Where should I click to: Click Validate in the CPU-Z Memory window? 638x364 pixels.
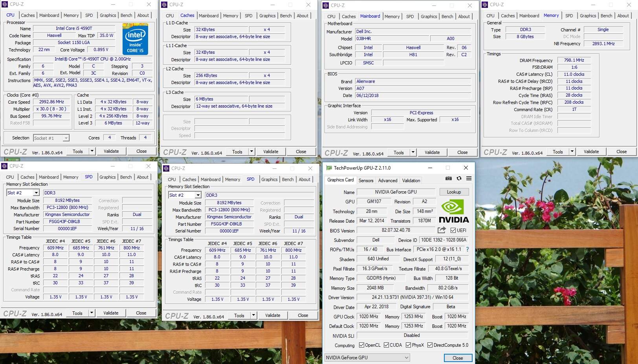point(591,152)
